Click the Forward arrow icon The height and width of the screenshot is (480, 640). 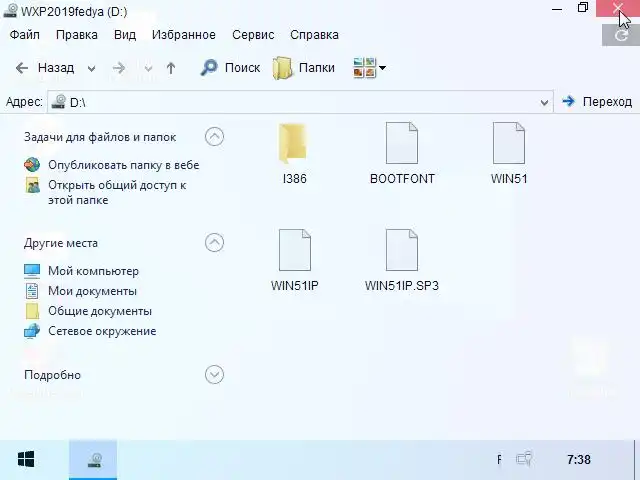coord(119,68)
